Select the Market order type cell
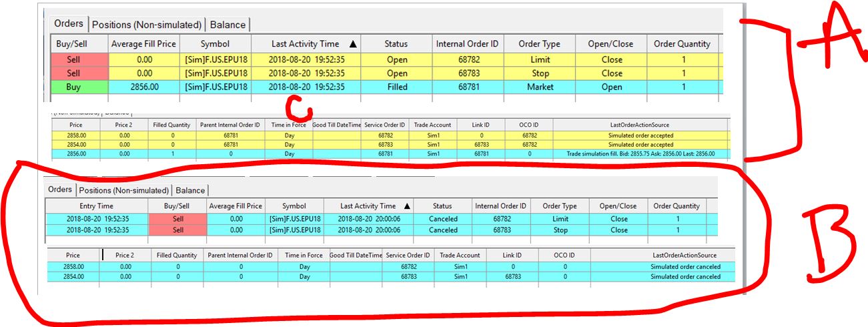Image resolution: width=868 pixels, height=327 pixels. click(x=540, y=87)
